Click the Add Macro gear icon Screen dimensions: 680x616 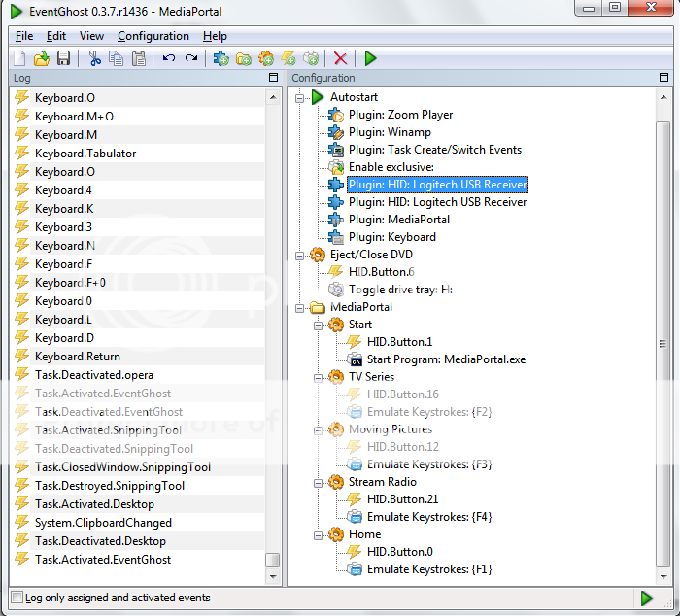266,58
